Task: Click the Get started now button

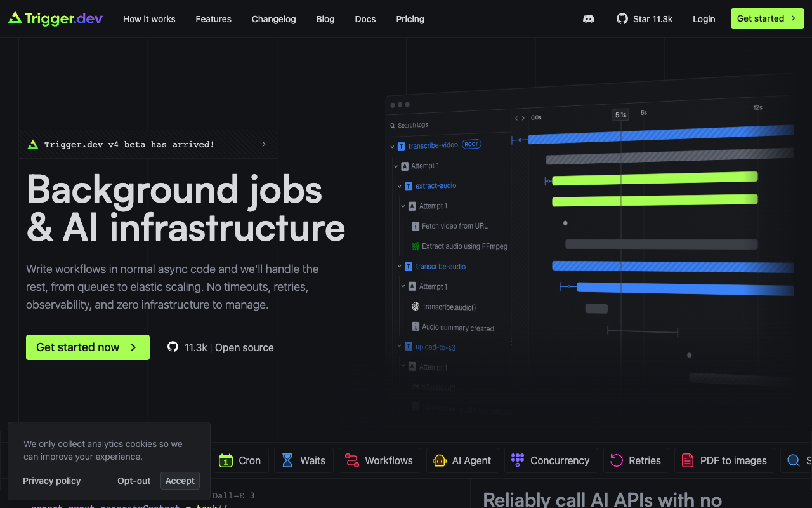Action: coord(88,347)
